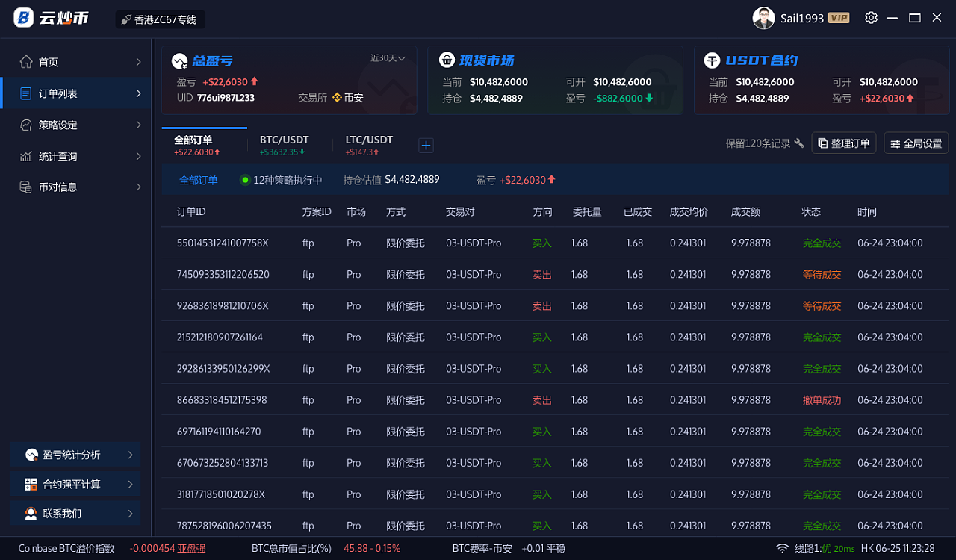This screenshot has width=956, height=560.
Task: Expand the 币对信息 menu chevron
Action: click(x=139, y=187)
